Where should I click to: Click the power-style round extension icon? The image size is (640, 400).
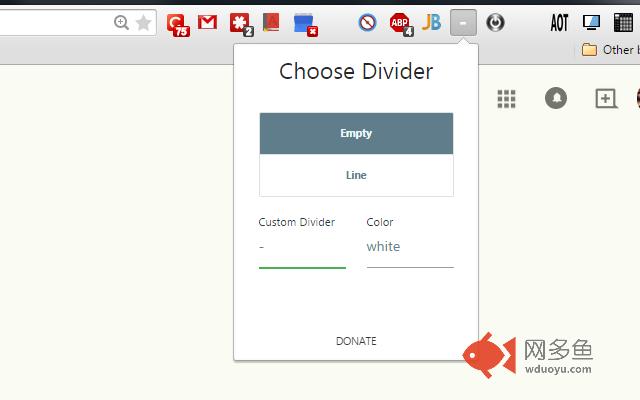click(x=494, y=22)
